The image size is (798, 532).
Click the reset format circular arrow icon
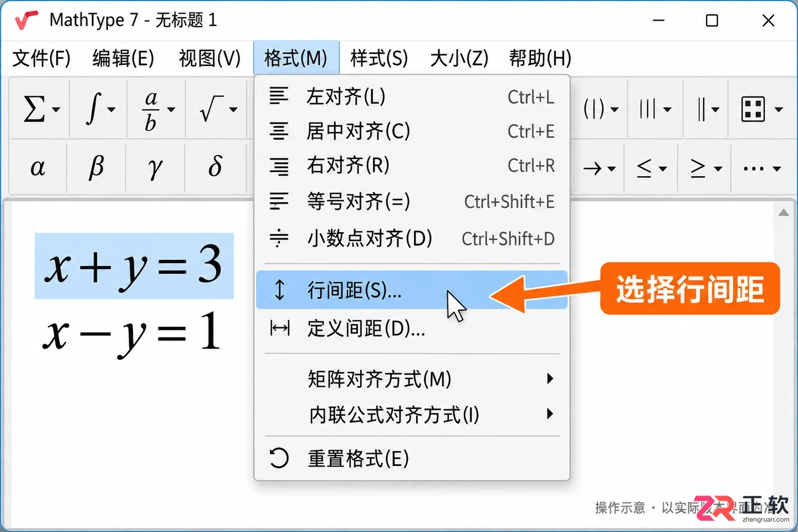(x=279, y=458)
